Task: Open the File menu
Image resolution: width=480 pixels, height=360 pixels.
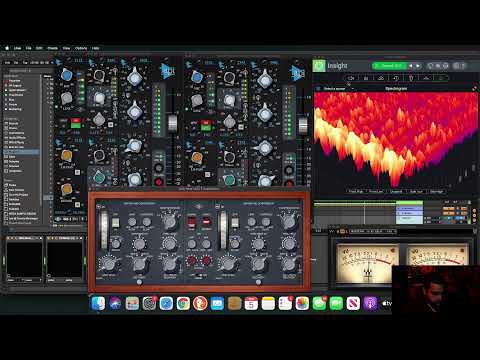Action: [x=29, y=48]
